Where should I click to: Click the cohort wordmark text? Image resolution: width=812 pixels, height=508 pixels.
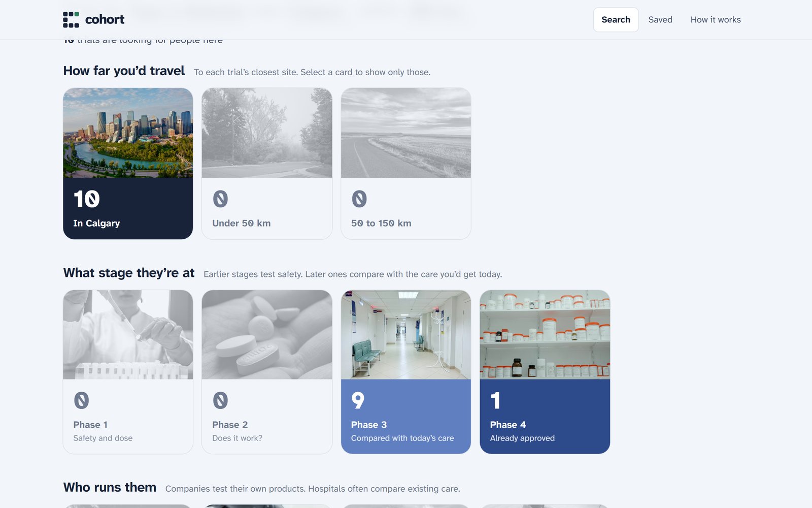105,20
